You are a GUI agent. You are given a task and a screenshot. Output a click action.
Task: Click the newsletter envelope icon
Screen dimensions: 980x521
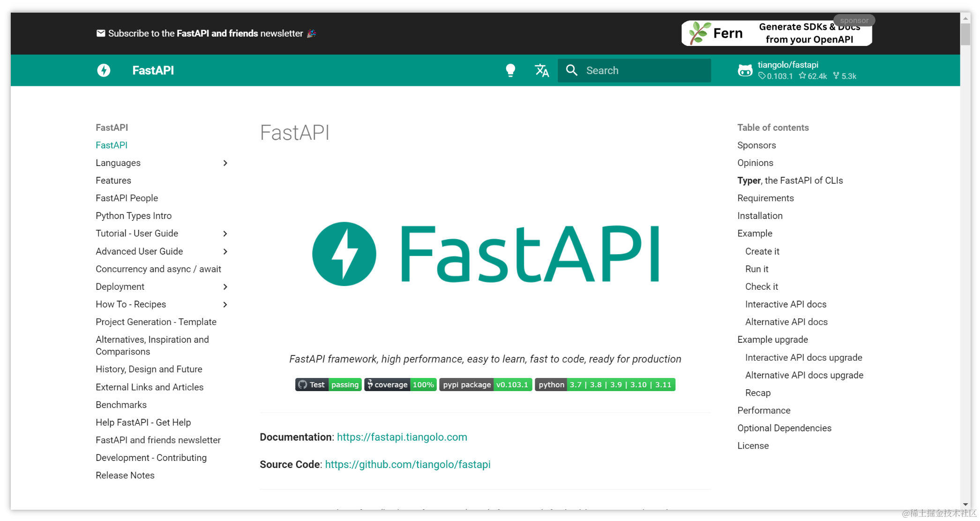point(101,33)
